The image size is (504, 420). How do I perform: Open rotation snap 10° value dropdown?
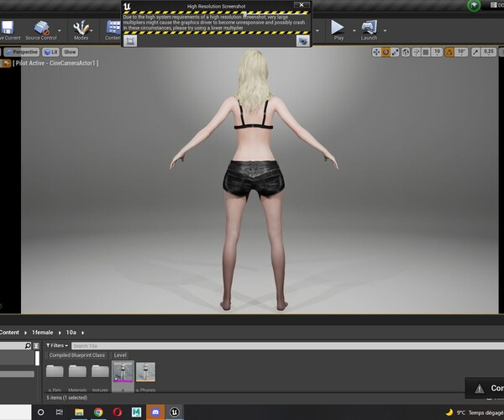pos(461,52)
